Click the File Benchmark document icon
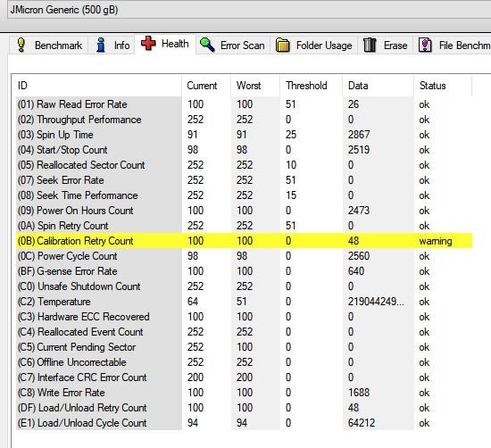Screen dimensions: 491x448 [x=425, y=46]
